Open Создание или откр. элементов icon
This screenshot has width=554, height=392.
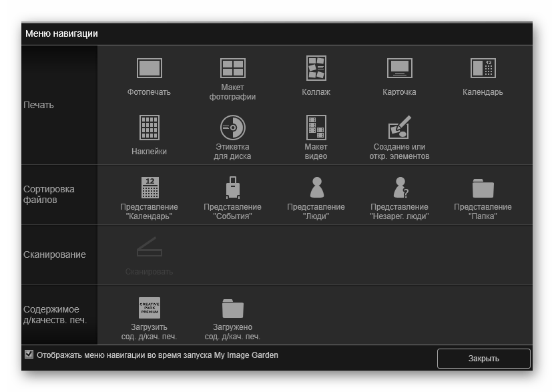(399, 127)
